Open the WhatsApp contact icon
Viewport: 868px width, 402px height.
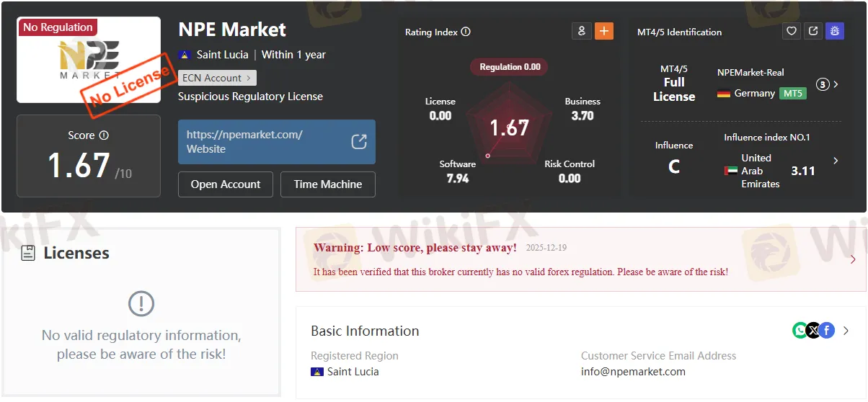tap(800, 331)
